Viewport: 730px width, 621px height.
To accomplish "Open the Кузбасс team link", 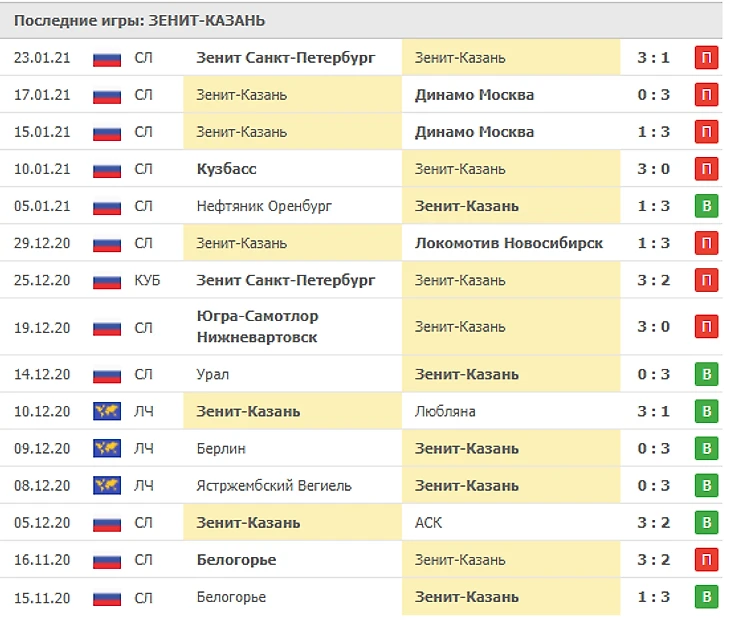I will tap(227, 169).
